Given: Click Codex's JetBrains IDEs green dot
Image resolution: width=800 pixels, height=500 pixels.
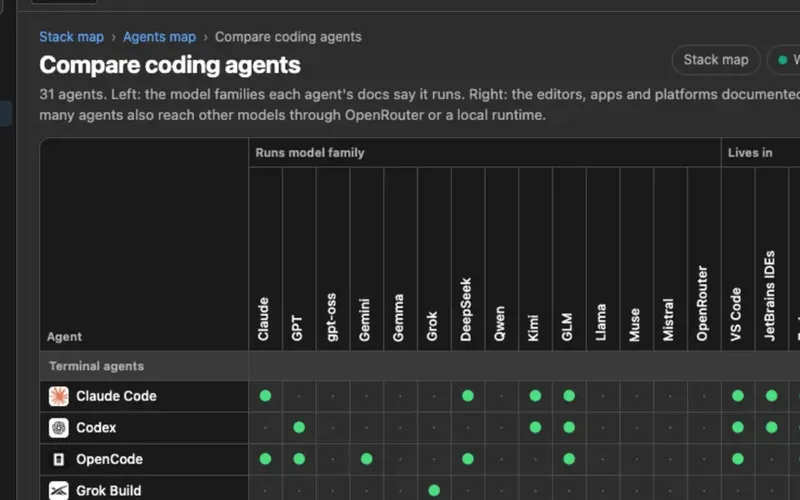Looking at the screenshot, I should pos(771,427).
